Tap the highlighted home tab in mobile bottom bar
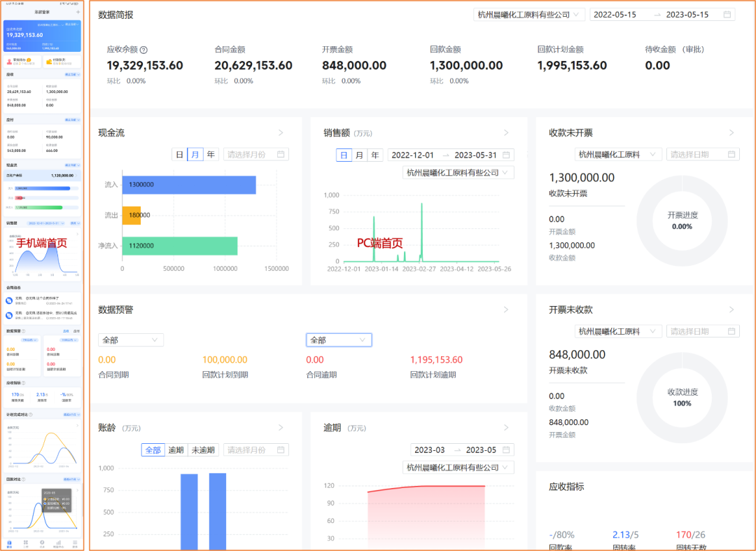The width and height of the screenshot is (756, 551). (x=9, y=544)
